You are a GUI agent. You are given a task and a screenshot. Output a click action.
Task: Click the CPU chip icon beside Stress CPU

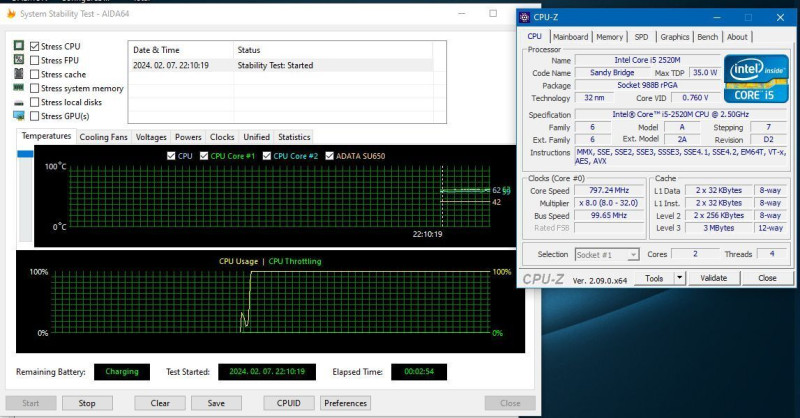(x=19, y=45)
